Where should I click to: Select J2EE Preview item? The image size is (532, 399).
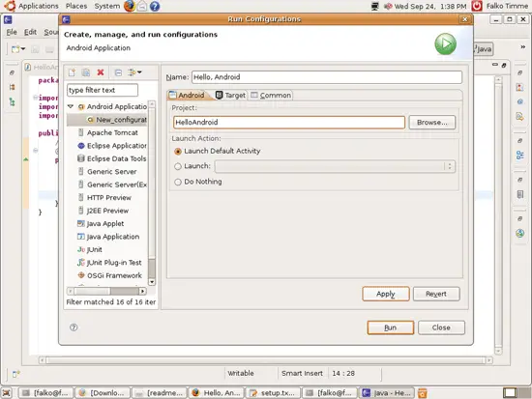(x=103, y=211)
